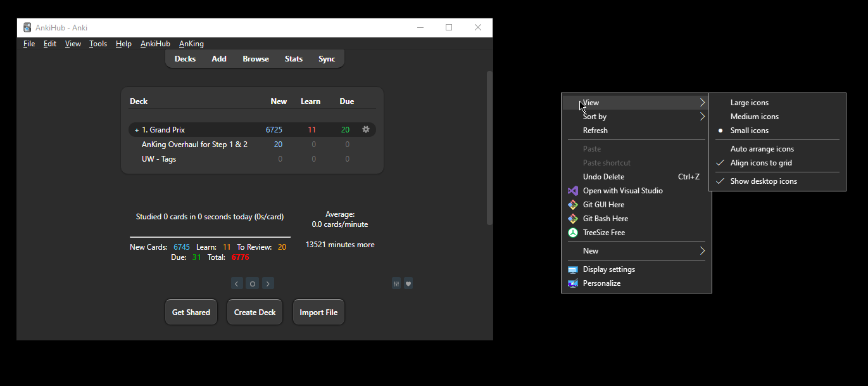Toggle Show desktop icons
868x386 pixels.
[x=777, y=181]
